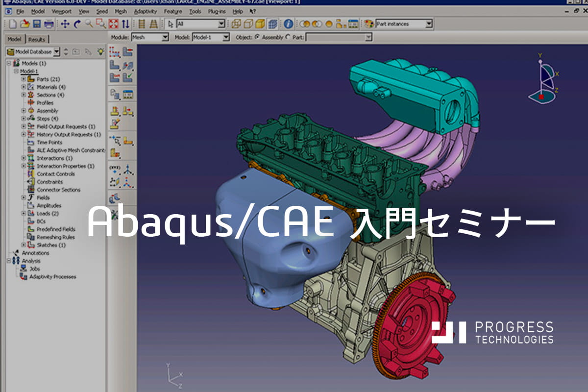Click the Query information icon
The height and width of the screenshot is (392, 588).
tap(289, 24)
